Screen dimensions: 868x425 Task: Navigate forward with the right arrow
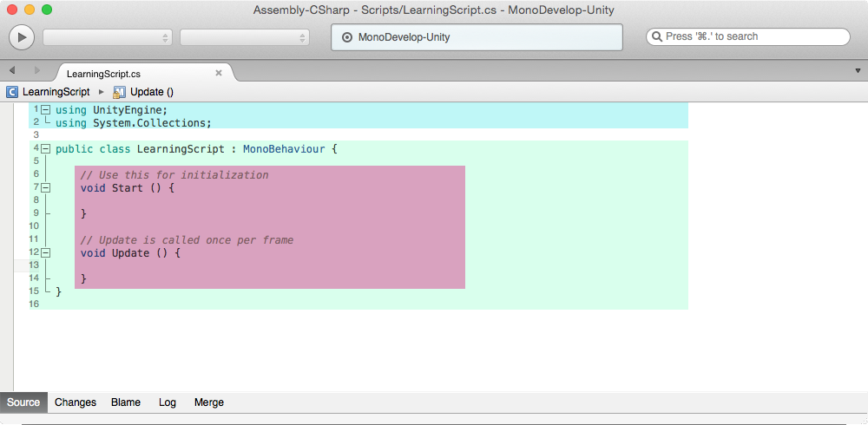point(37,70)
